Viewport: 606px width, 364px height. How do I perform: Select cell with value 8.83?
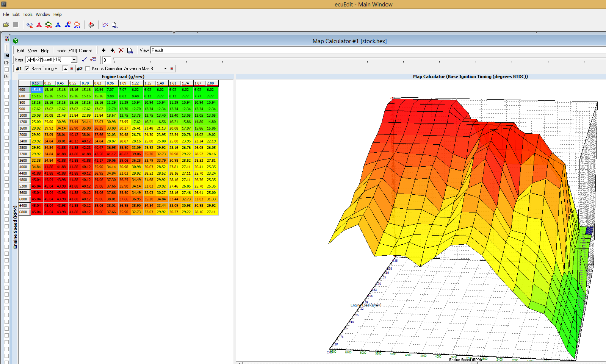coord(124,96)
